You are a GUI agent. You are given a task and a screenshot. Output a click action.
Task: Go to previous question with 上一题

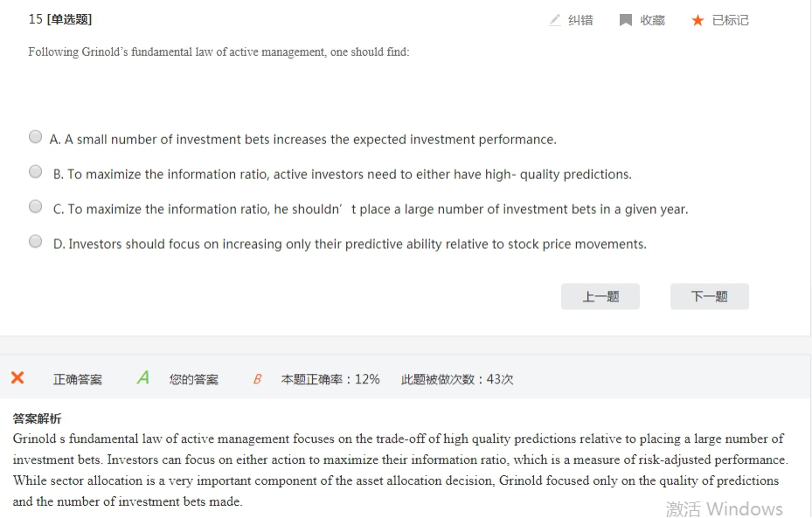(x=600, y=296)
